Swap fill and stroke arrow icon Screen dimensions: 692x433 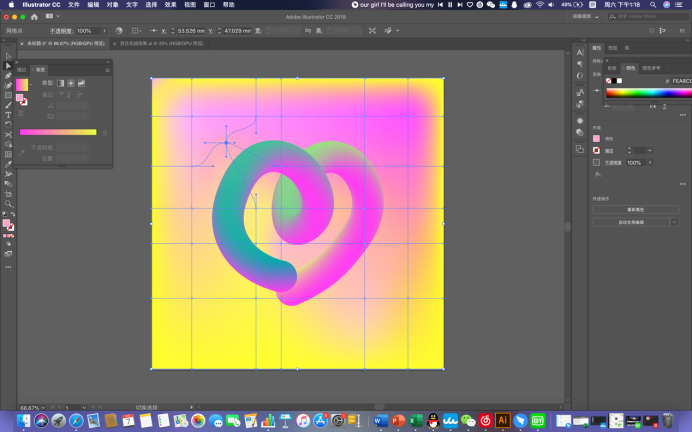click(x=13, y=214)
